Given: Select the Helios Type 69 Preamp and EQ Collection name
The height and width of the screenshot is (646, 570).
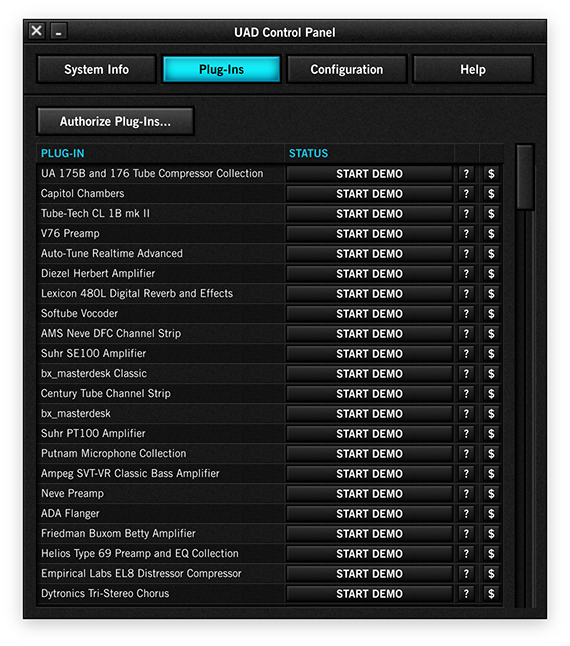Looking at the screenshot, I should 140,553.
